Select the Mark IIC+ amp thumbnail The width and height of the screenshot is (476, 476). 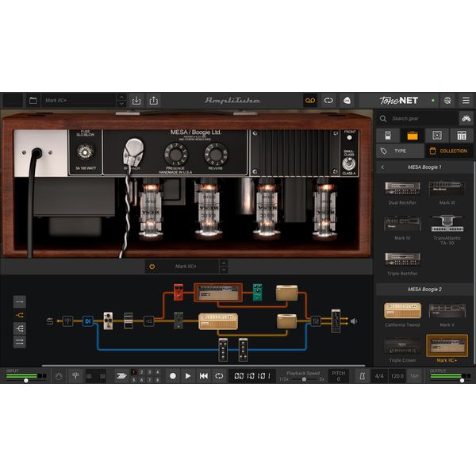[x=447, y=345]
